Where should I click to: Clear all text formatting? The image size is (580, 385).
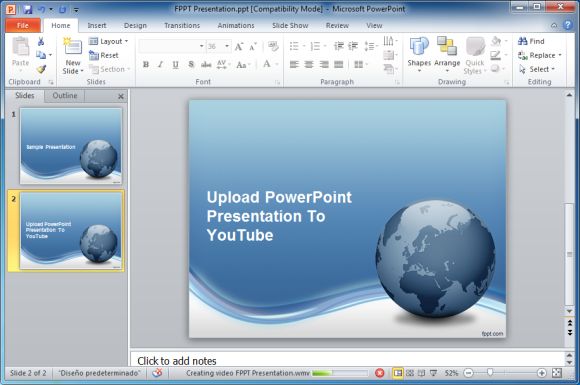pyautogui.click(x=273, y=46)
